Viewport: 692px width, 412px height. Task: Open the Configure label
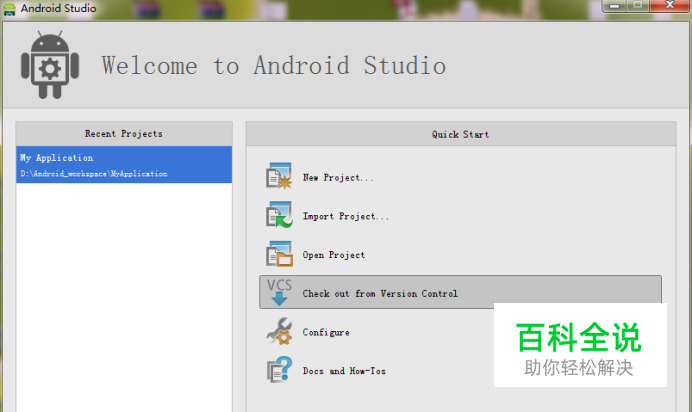tap(326, 332)
